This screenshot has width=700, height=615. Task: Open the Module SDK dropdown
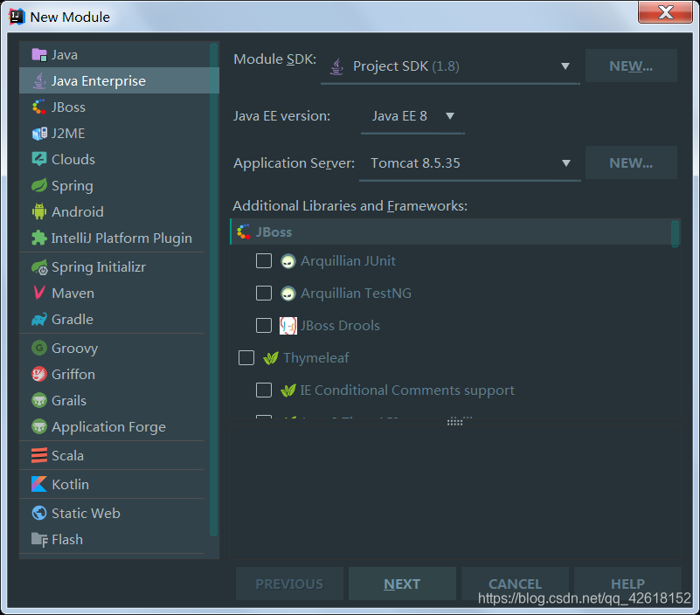[x=450, y=66]
